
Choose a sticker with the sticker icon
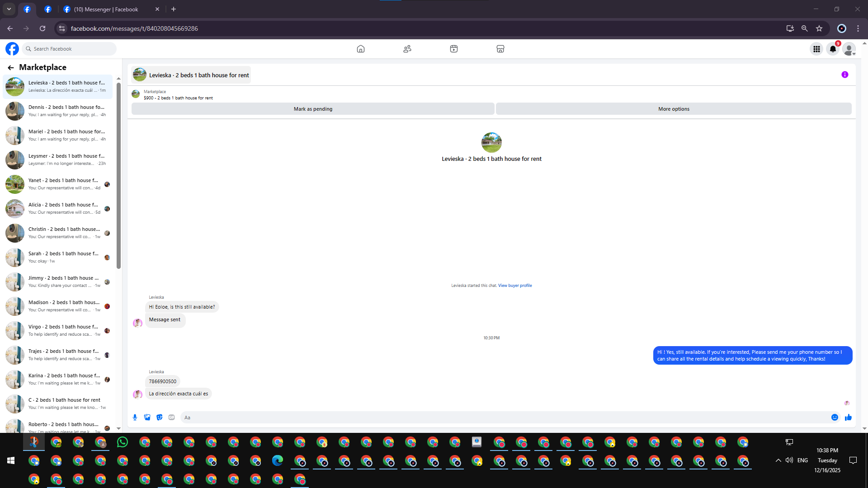click(x=160, y=418)
